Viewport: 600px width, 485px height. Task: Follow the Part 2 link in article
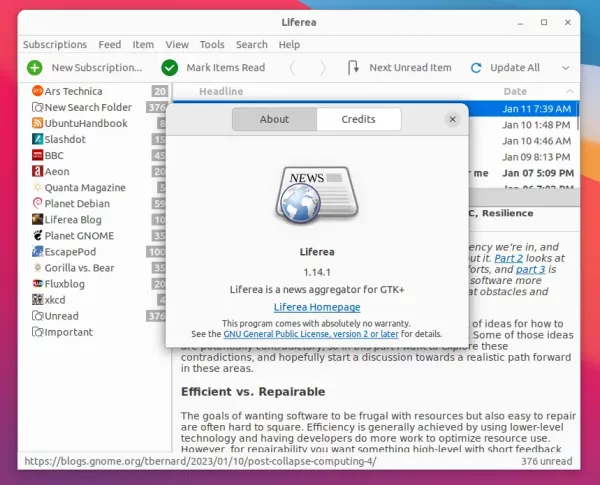click(509, 258)
